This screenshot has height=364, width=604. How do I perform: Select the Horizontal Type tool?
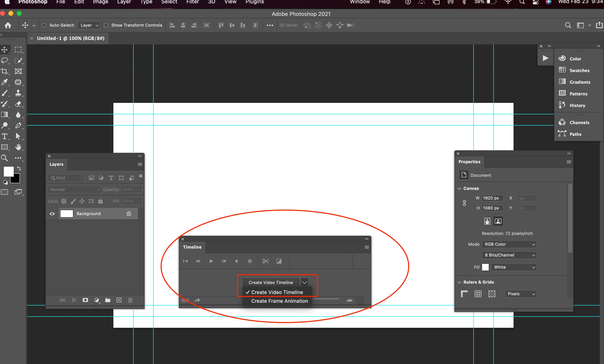click(x=5, y=136)
